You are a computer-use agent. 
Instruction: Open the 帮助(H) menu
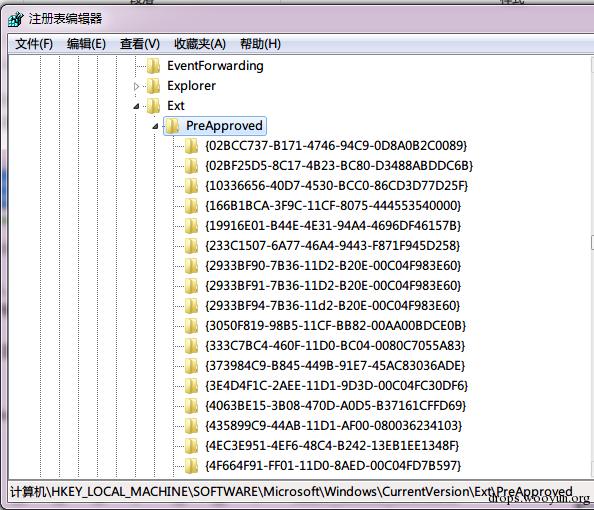[261, 44]
